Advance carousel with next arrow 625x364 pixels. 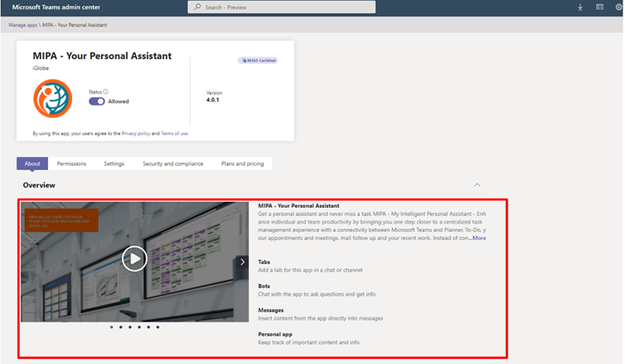[x=242, y=262]
